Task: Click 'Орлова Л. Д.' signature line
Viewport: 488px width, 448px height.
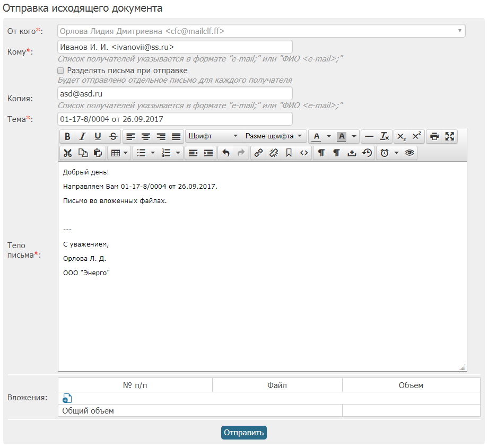Action: 85,259
